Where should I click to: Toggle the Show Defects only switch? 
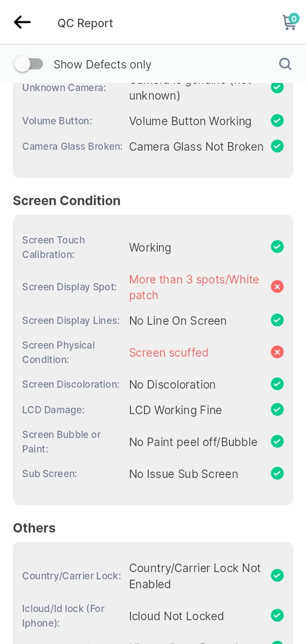pyautogui.click(x=28, y=64)
